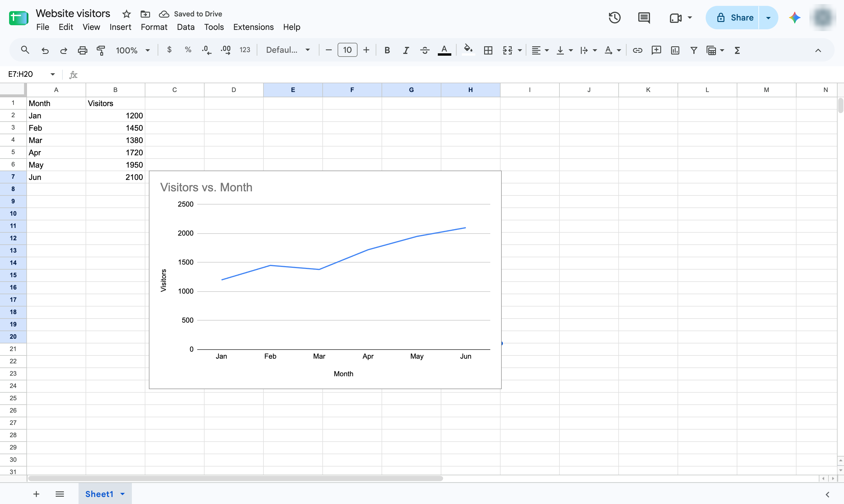Open the 100% zoom dropdown
The height and width of the screenshot is (504, 844).
coord(133,50)
